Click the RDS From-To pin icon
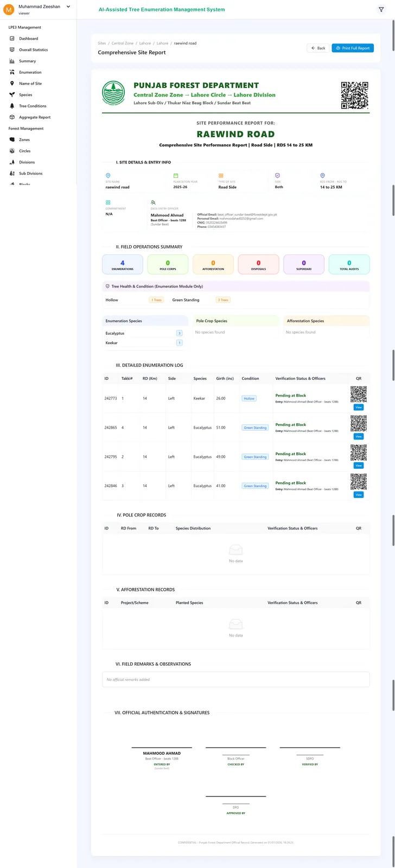This screenshot has width=395, height=868. pos(322,176)
